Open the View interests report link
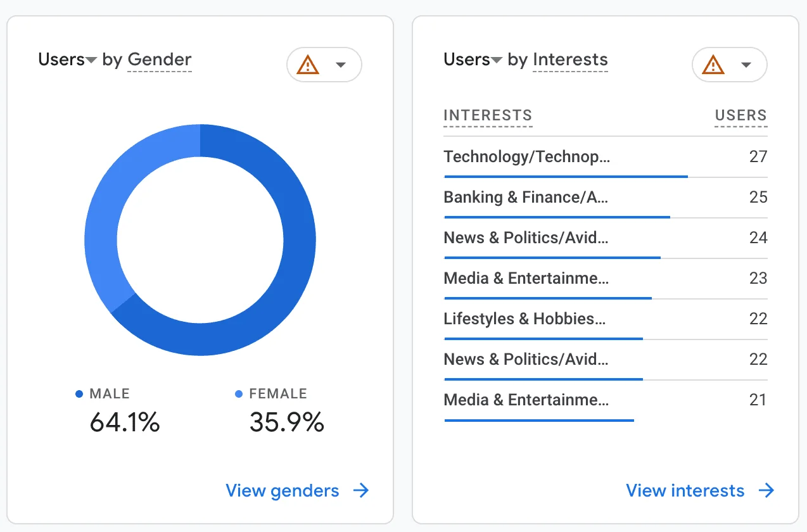Image resolution: width=807 pixels, height=532 pixels. [x=685, y=491]
